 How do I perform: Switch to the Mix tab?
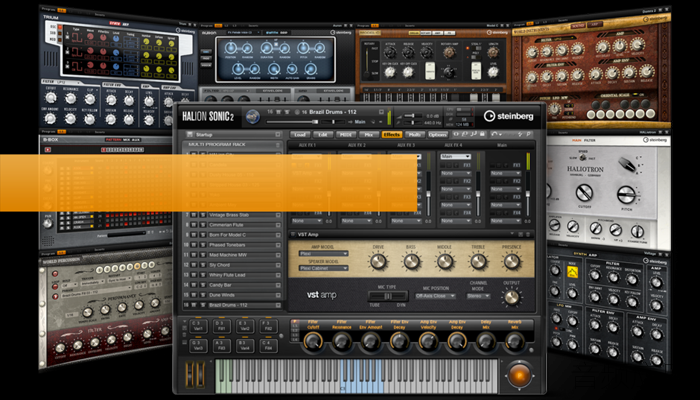(x=369, y=134)
